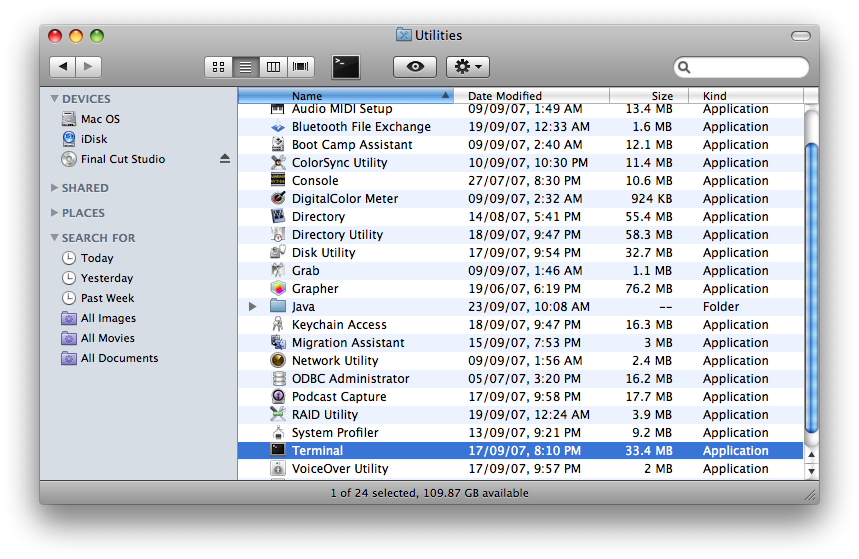Switch to icon view
The width and height of the screenshot is (859, 559).
coord(218,67)
